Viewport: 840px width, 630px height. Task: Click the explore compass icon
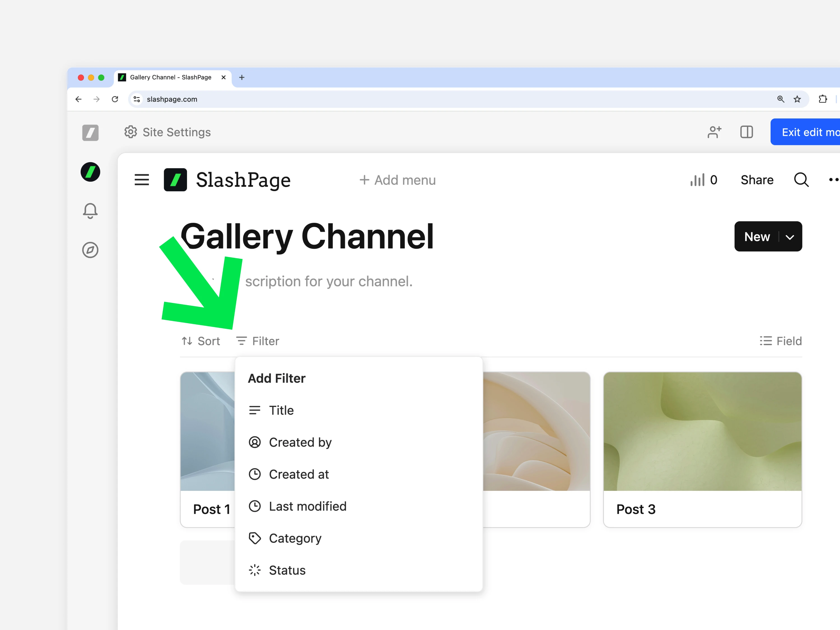90,250
